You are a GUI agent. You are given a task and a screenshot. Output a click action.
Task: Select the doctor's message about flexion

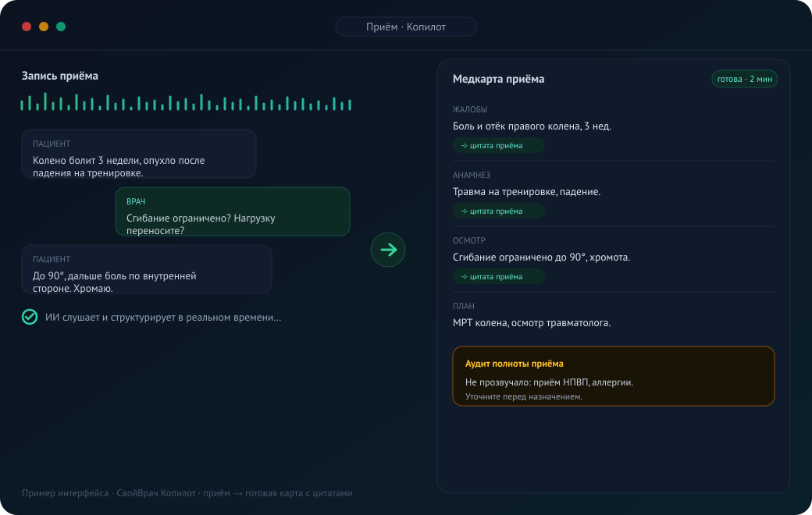(x=233, y=211)
